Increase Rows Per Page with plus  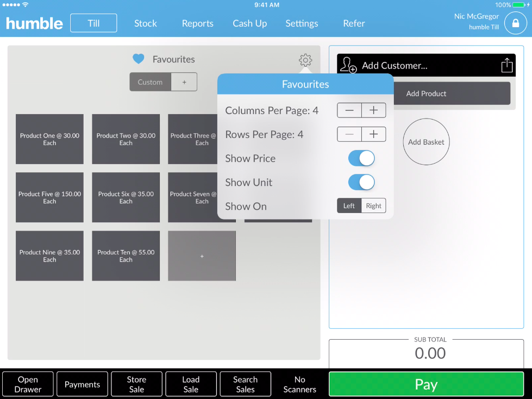(373, 134)
